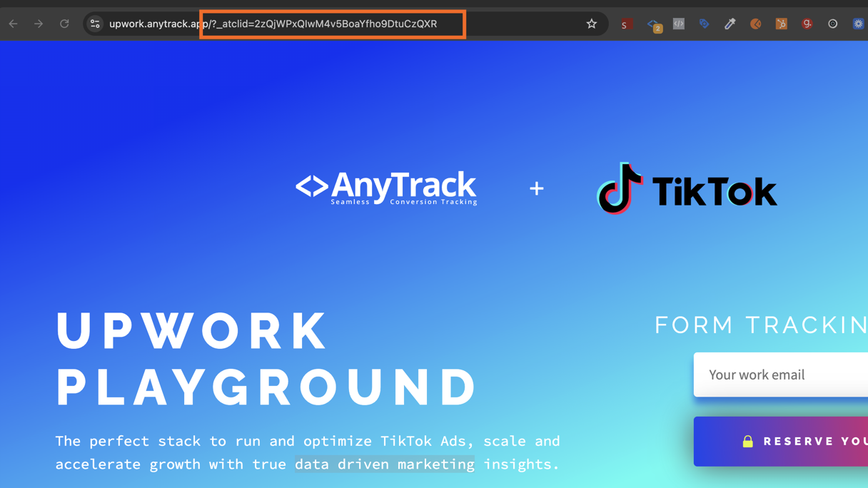868x488 pixels.
Task: Click the RESERVE YOU... button with lock
Action: coord(781,442)
